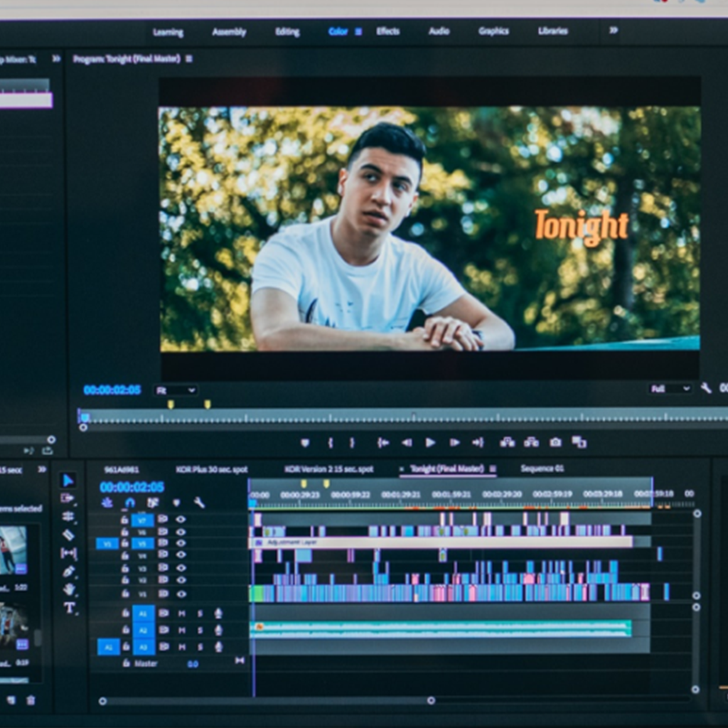Click the Step Forward one frame button

454,442
